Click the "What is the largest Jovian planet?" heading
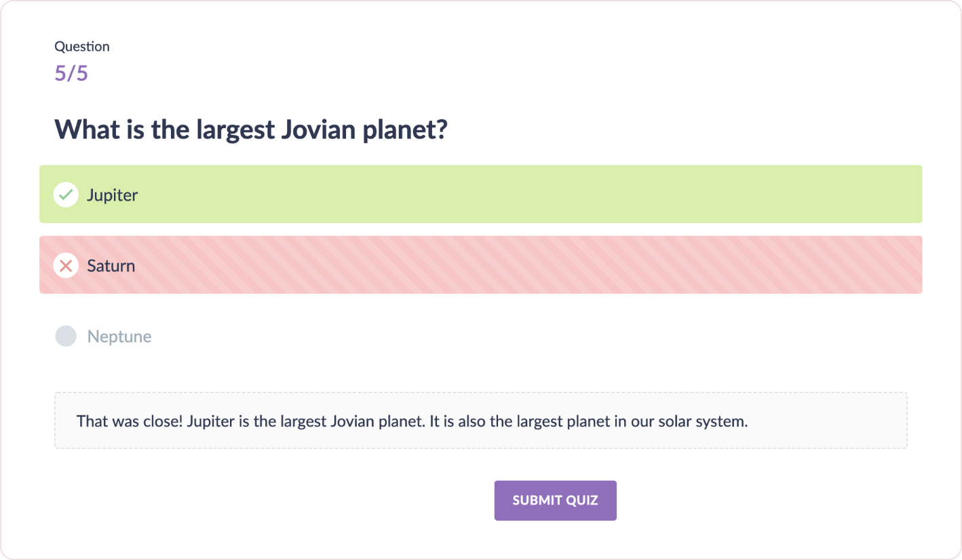The width and height of the screenshot is (962, 560). point(251,129)
